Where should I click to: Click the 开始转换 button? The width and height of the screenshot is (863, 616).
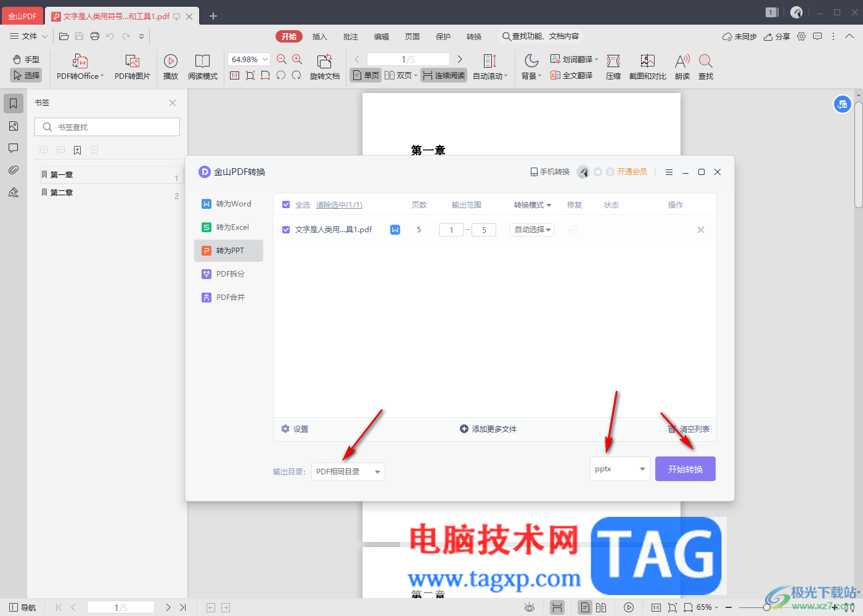(x=685, y=469)
